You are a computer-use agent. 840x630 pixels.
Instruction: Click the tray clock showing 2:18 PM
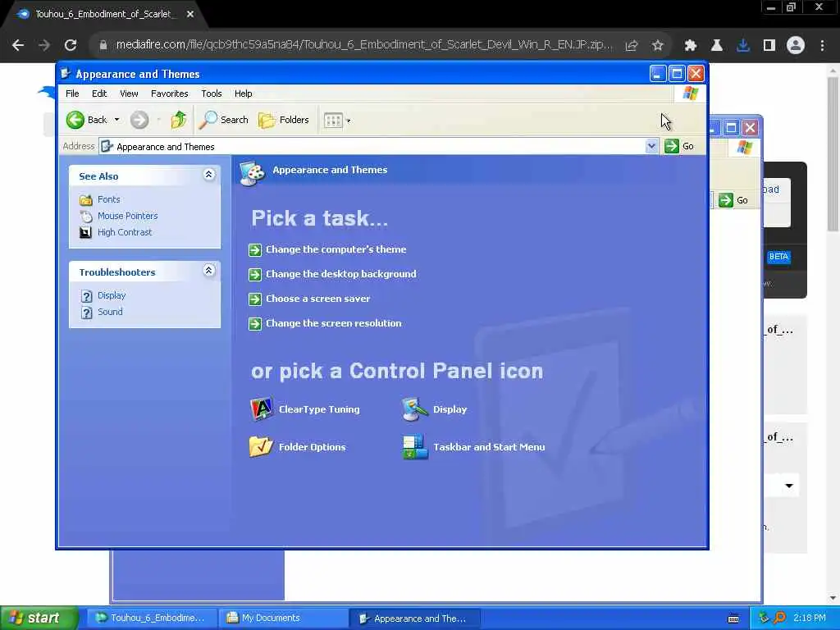coord(810,619)
